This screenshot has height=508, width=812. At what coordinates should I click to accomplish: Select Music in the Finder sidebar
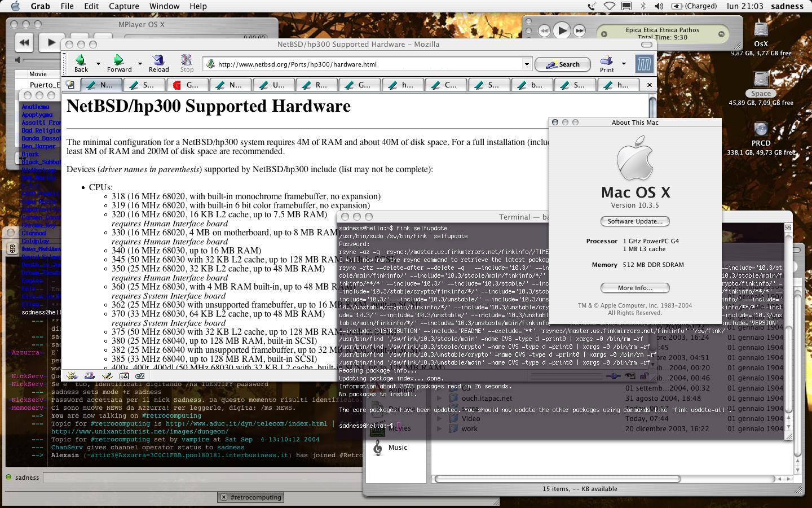[398, 447]
